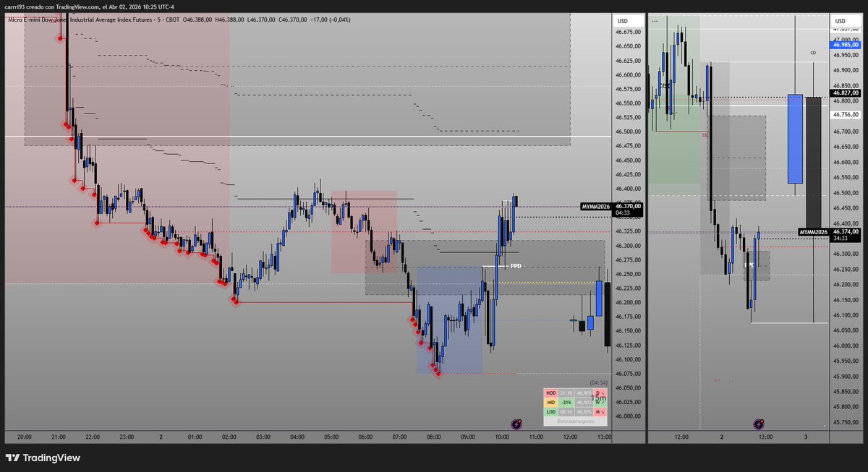Click the 46.000,00 tick on left price scale
Screen dimensions: 868x472
point(628,416)
